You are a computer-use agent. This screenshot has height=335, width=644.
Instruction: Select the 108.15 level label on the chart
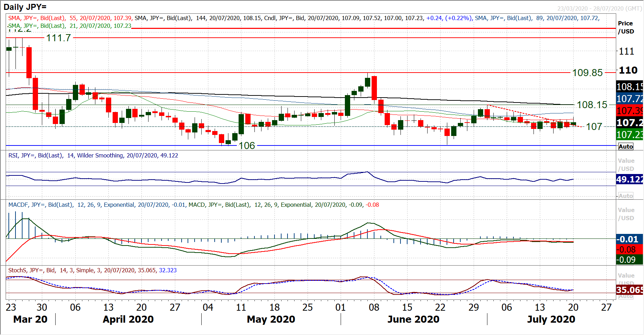592,105
